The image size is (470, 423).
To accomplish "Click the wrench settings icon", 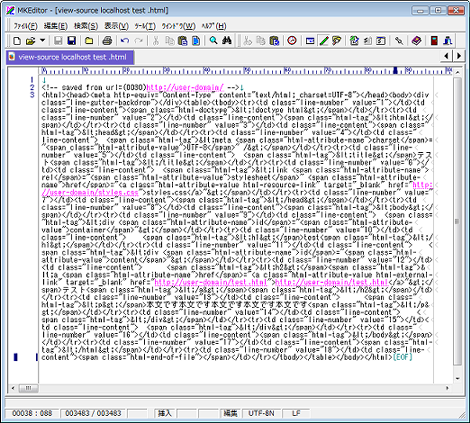I will click(x=399, y=41).
